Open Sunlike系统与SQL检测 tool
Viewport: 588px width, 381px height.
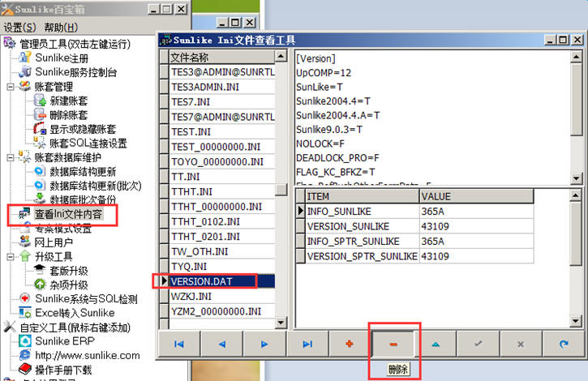[86, 299]
